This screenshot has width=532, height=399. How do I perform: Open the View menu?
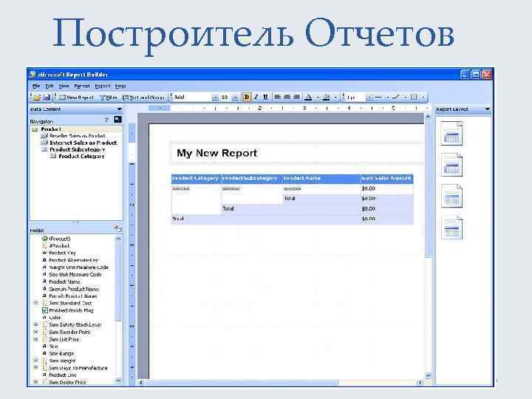click(64, 86)
